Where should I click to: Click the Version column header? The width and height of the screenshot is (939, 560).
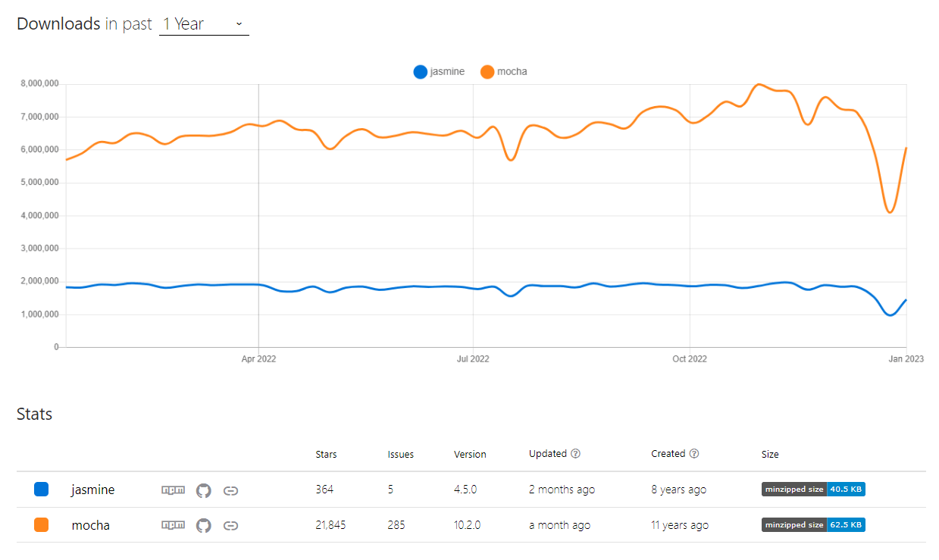click(470, 453)
